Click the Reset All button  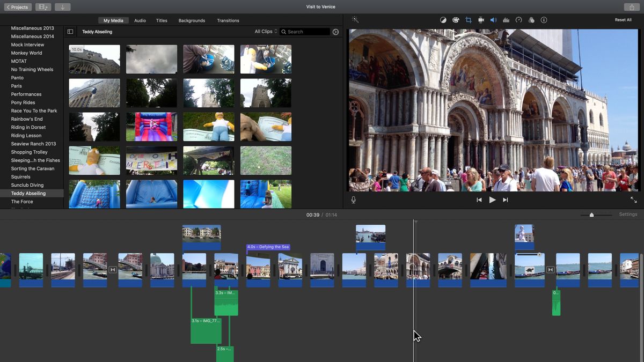623,19
